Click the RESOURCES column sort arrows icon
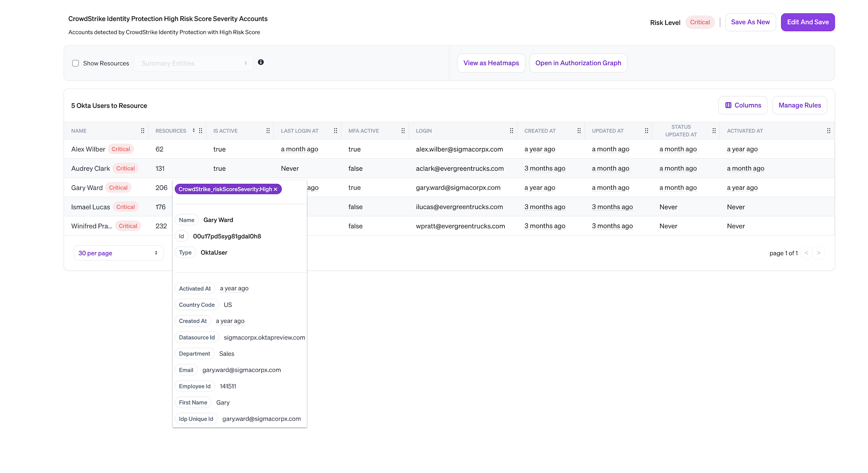 (193, 131)
